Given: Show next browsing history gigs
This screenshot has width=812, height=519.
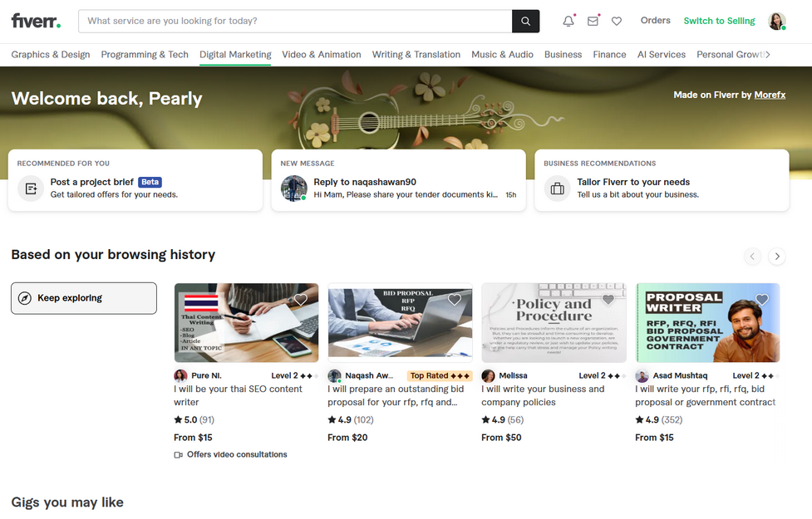Looking at the screenshot, I should pyautogui.click(x=777, y=256).
